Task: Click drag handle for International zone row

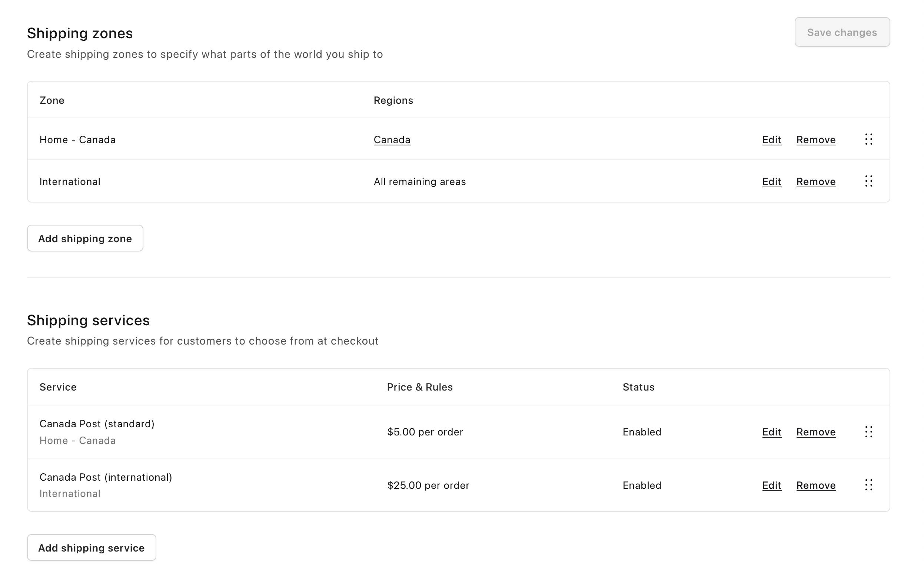Action: pyautogui.click(x=868, y=181)
